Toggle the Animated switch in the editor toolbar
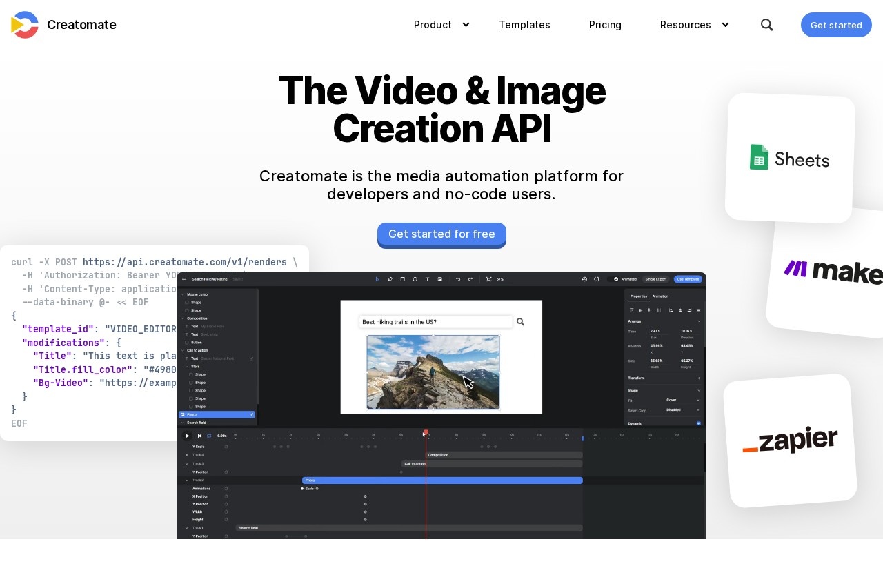Image resolution: width=883 pixels, height=588 pixels. [612, 279]
